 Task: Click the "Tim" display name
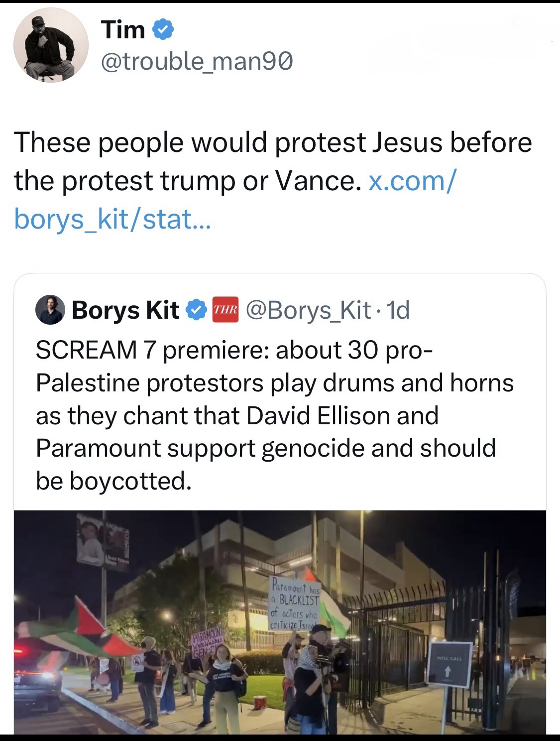pyautogui.click(x=123, y=30)
